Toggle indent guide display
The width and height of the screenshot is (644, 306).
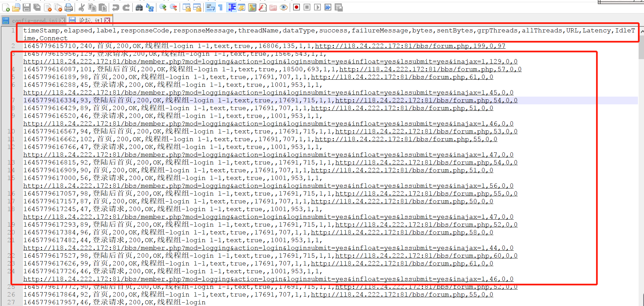pyautogui.click(x=231, y=7)
